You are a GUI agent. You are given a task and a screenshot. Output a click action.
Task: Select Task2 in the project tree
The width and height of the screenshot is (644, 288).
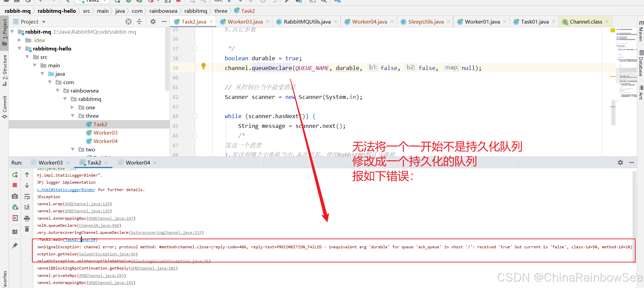100,124
